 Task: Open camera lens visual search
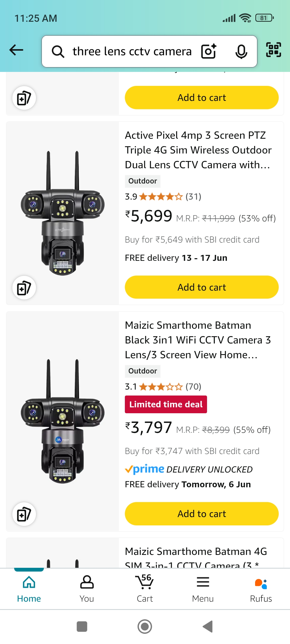(x=209, y=51)
